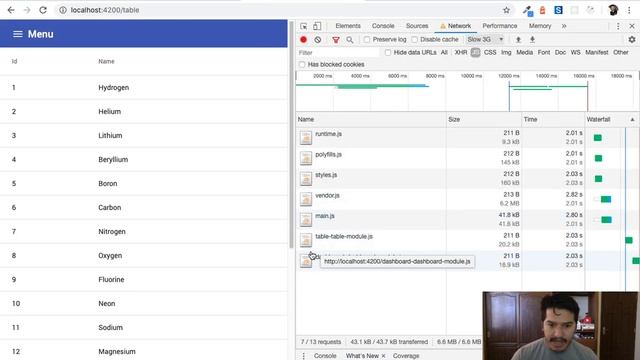This screenshot has width=640, height=360.
Task: Expand more DevTools tabs chevron
Action: pyautogui.click(x=564, y=26)
